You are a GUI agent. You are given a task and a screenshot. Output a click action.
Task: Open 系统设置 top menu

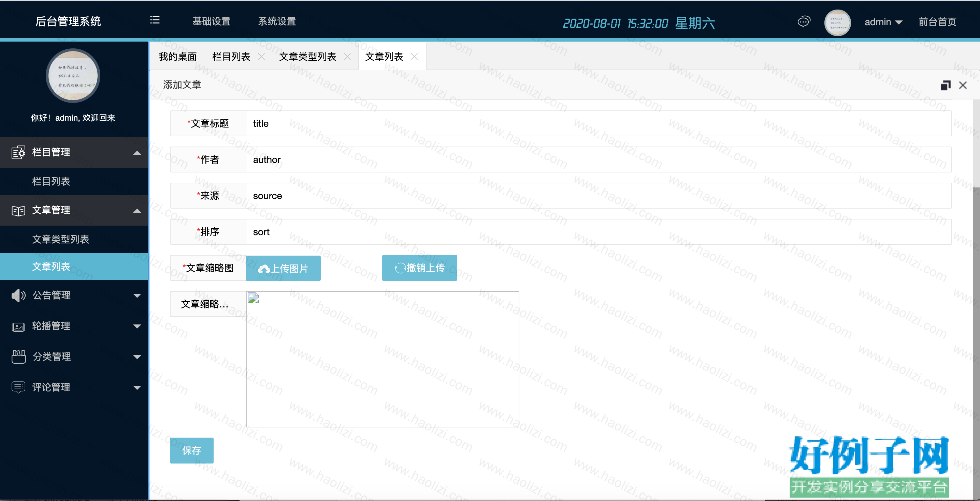click(277, 21)
